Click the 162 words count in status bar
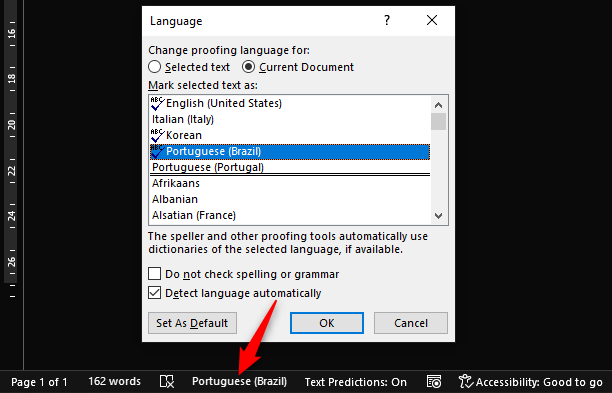 coord(114,381)
